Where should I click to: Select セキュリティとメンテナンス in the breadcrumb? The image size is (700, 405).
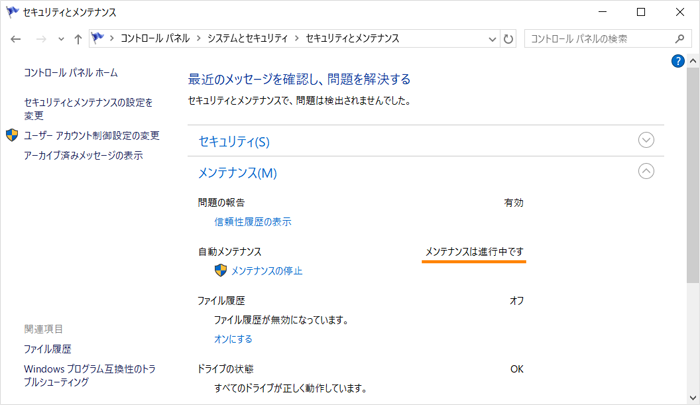(352, 38)
